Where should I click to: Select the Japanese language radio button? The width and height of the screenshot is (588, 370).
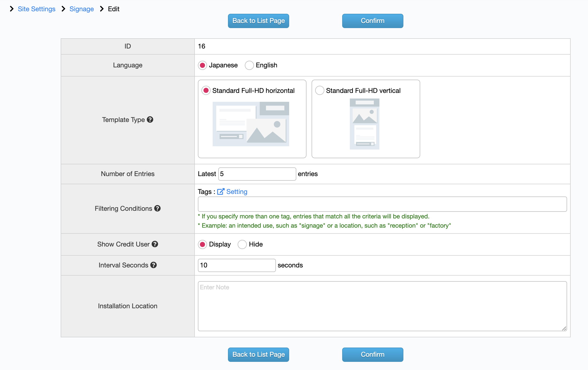(202, 65)
